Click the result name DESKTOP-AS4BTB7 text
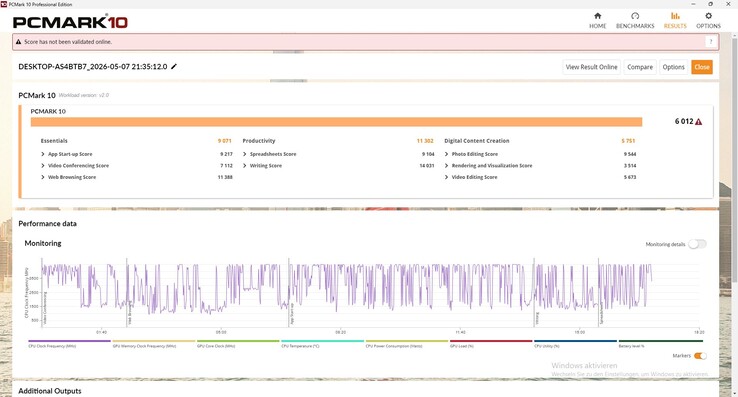Screen dimensions: 738x397 (93, 66)
